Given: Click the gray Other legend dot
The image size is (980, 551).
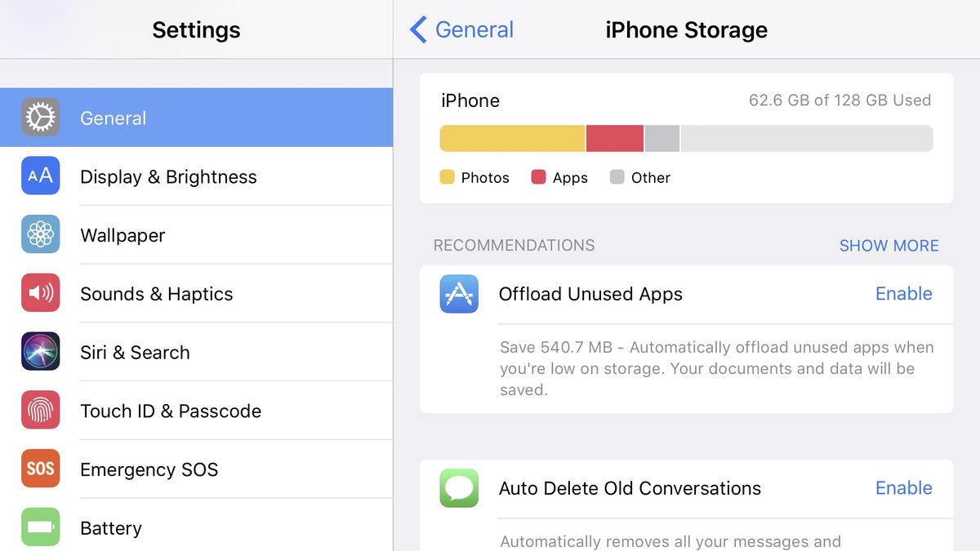Looking at the screenshot, I should (x=617, y=177).
